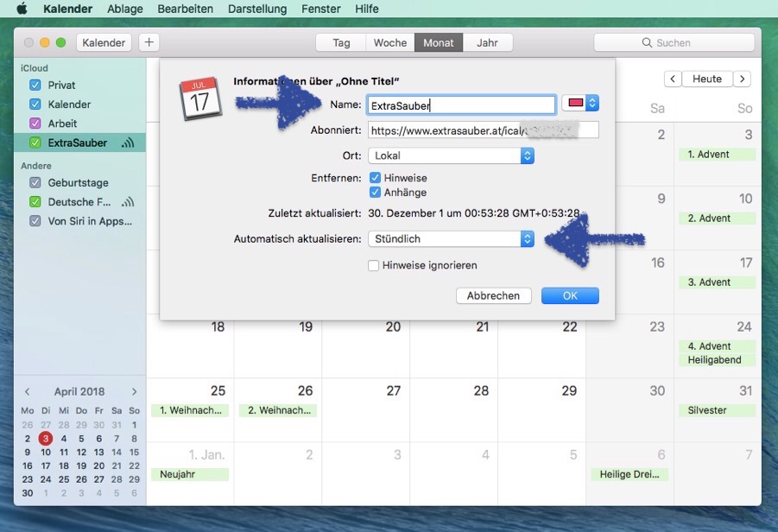Image resolution: width=778 pixels, height=532 pixels.
Task: Select the Neujahr event
Action: 190,474
